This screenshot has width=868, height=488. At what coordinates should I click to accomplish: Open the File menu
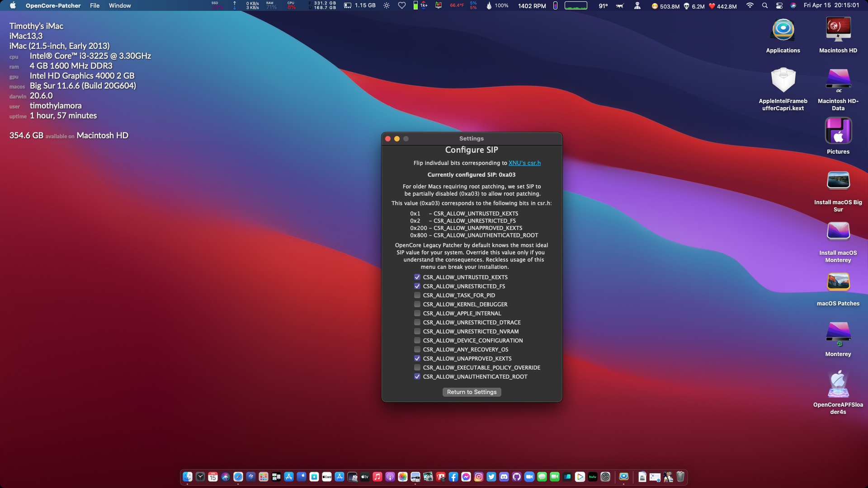click(x=94, y=5)
